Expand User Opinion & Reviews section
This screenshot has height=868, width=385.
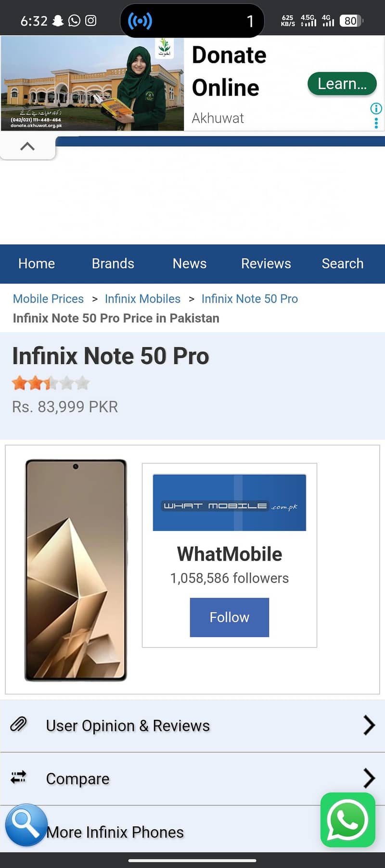point(368,725)
